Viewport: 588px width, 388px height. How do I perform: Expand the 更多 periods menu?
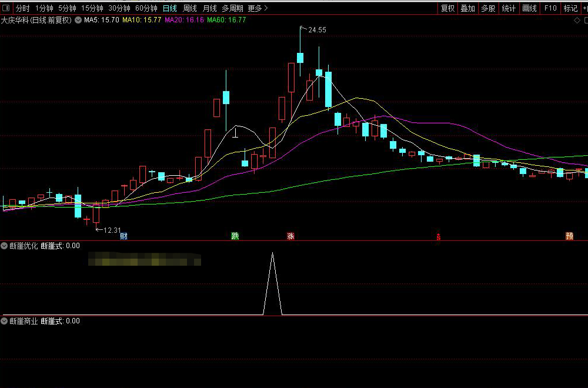tap(258, 8)
